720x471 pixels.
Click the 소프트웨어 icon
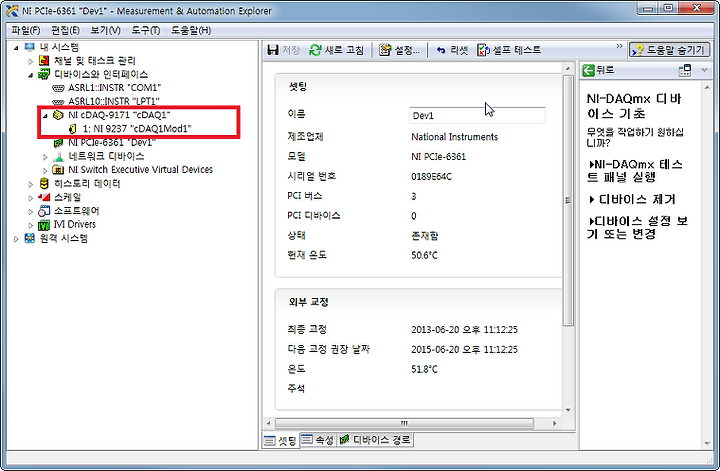(x=44, y=211)
